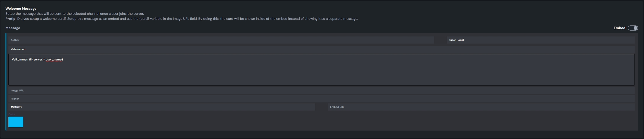
Task: Click the {server} variable in message body
Action: pos(38,59)
